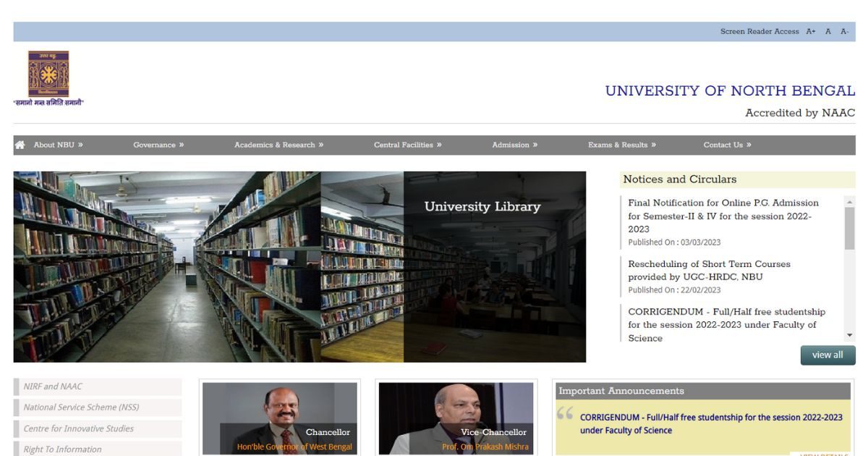Open Final Notification for Online P.G. Admission notice
This screenshot has width=868, height=456.
[x=723, y=216]
